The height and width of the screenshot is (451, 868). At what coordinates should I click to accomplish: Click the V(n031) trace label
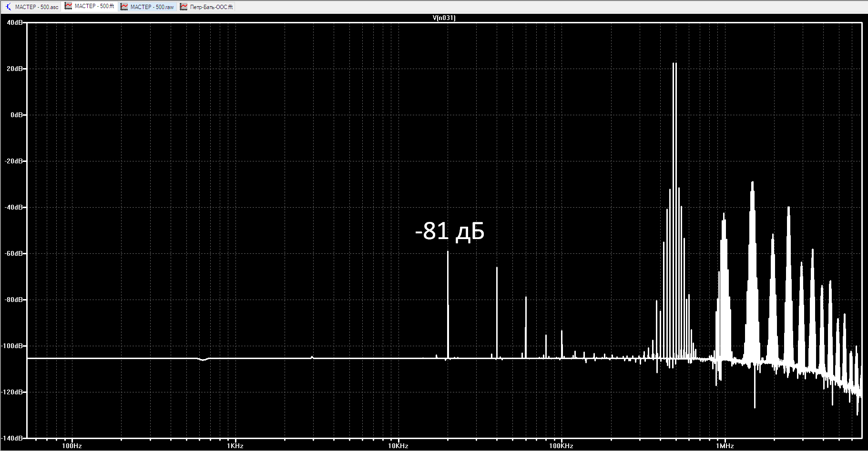click(444, 18)
